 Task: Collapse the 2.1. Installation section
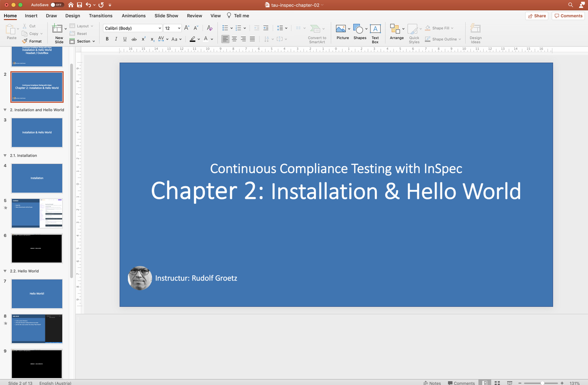[5, 155]
